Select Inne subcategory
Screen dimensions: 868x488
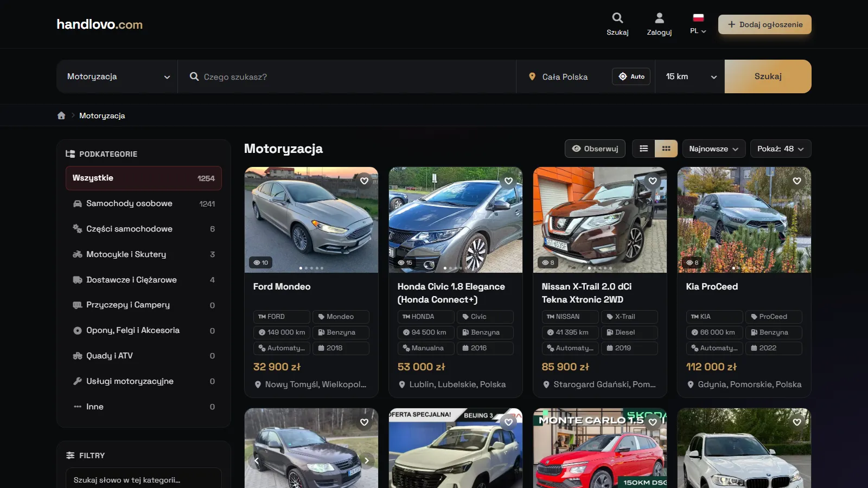pyautogui.click(x=144, y=407)
